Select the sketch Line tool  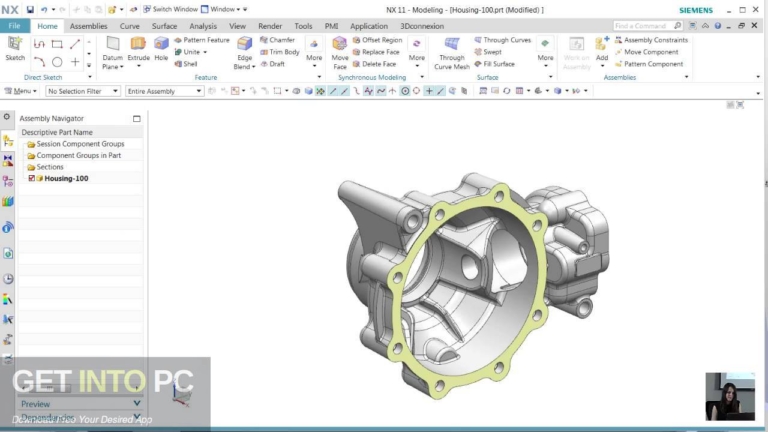click(75, 45)
